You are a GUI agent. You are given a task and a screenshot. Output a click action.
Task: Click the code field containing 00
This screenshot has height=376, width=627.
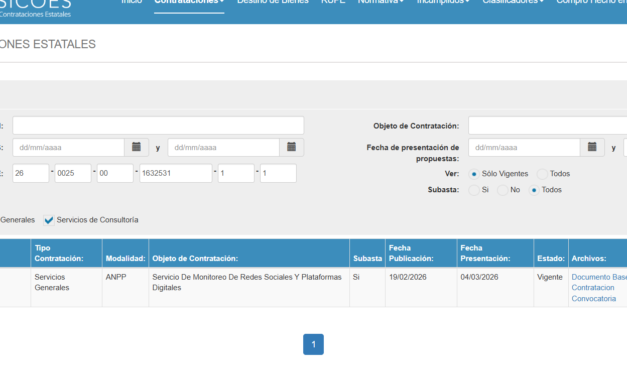pos(115,173)
